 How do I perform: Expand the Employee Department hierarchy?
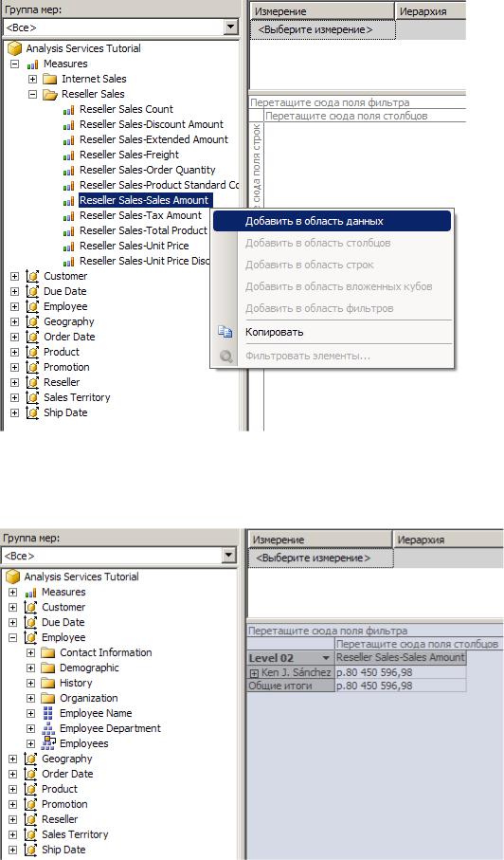tap(30, 729)
